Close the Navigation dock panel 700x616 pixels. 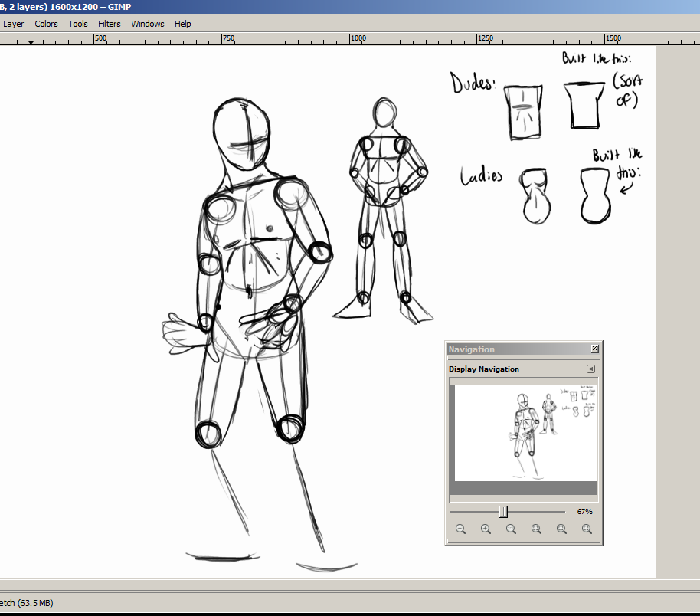pyautogui.click(x=595, y=349)
